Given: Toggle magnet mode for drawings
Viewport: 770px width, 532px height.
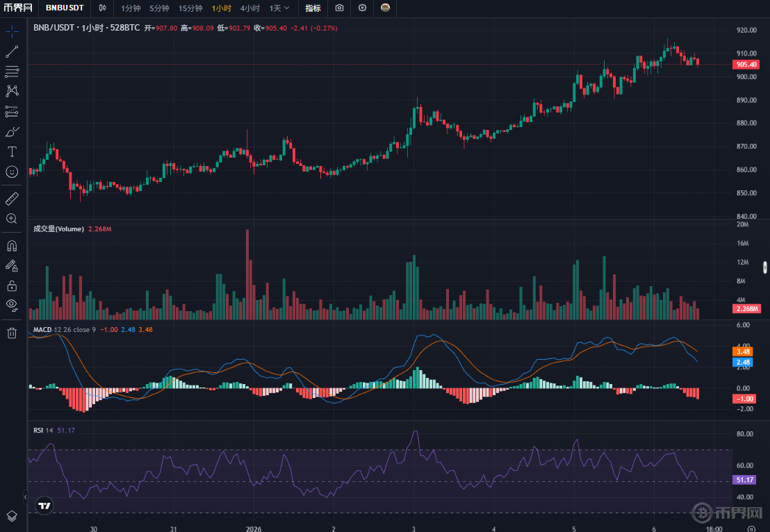Looking at the screenshot, I should click(x=12, y=246).
